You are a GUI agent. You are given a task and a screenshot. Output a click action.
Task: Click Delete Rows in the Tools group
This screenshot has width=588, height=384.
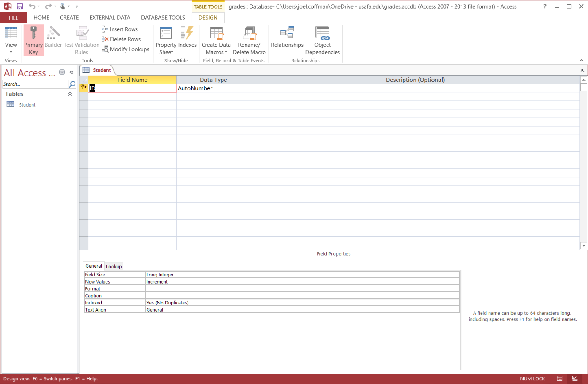click(121, 39)
